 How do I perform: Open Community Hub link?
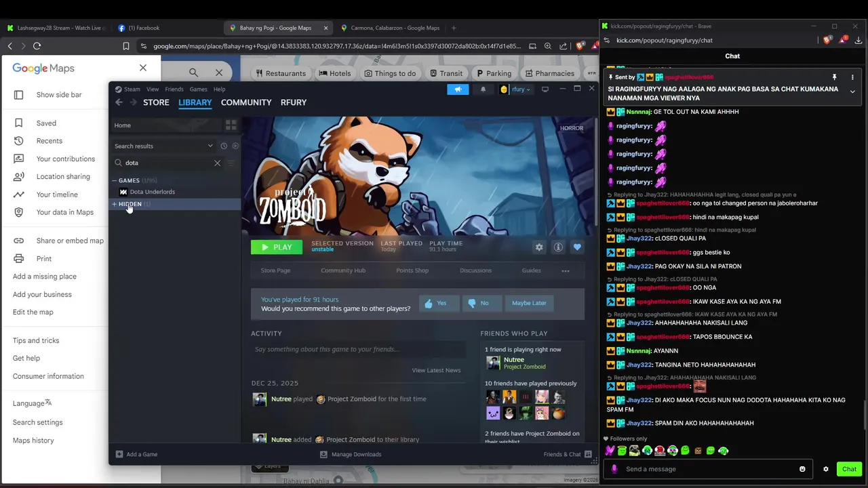click(343, 270)
